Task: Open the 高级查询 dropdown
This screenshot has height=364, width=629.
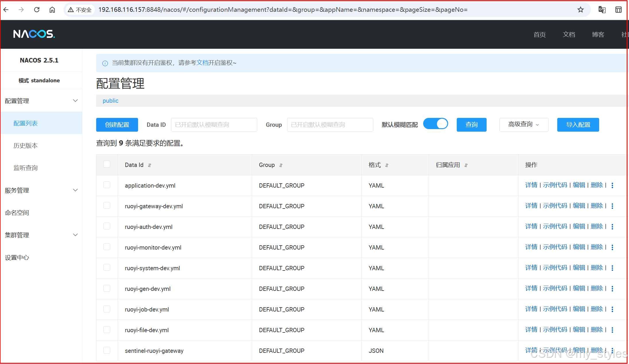Action: pyautogui.click(x=524, y=124)
